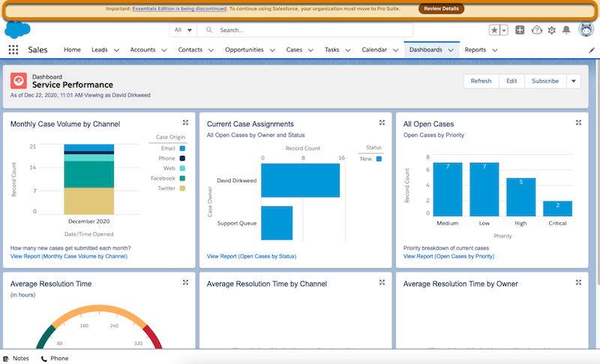Click the Medium priority bar
The image size is (600, 364).
click(447, 189)
